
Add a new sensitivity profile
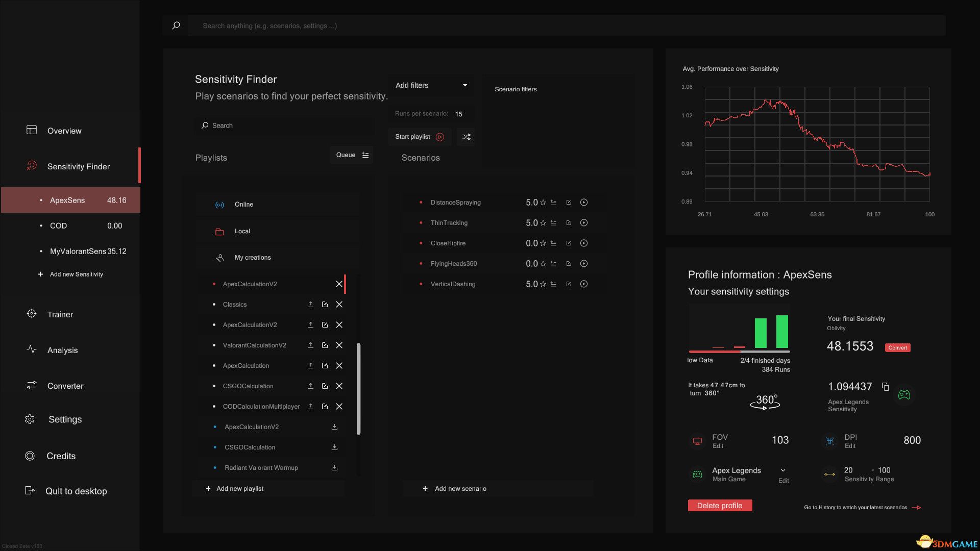coord(70,274)
